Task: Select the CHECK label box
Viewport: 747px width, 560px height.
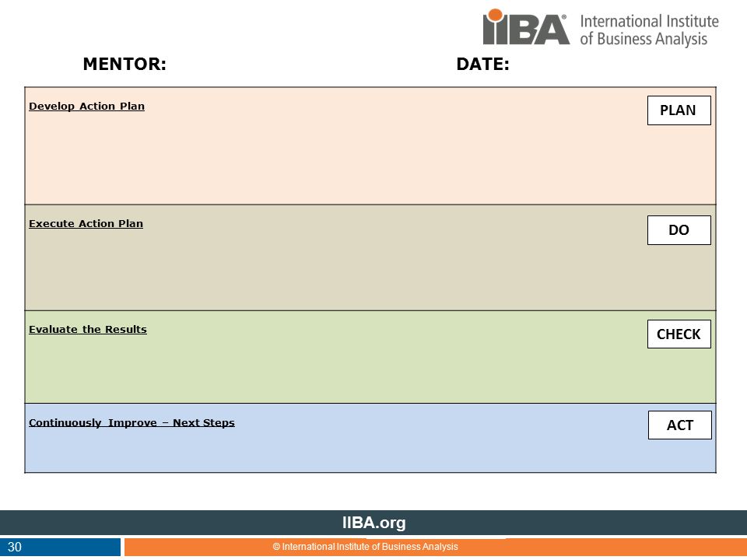Action: click(x=679, y=334)
